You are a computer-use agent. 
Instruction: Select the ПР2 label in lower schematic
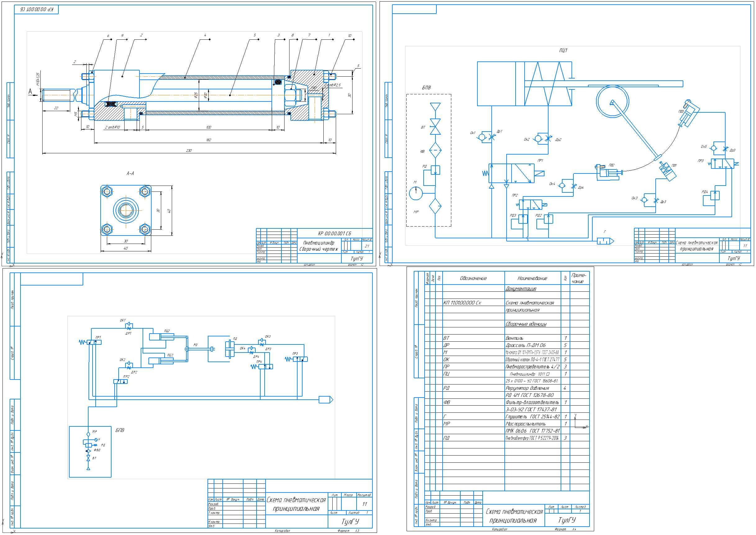pyautogui.click(x=126, y=376)
